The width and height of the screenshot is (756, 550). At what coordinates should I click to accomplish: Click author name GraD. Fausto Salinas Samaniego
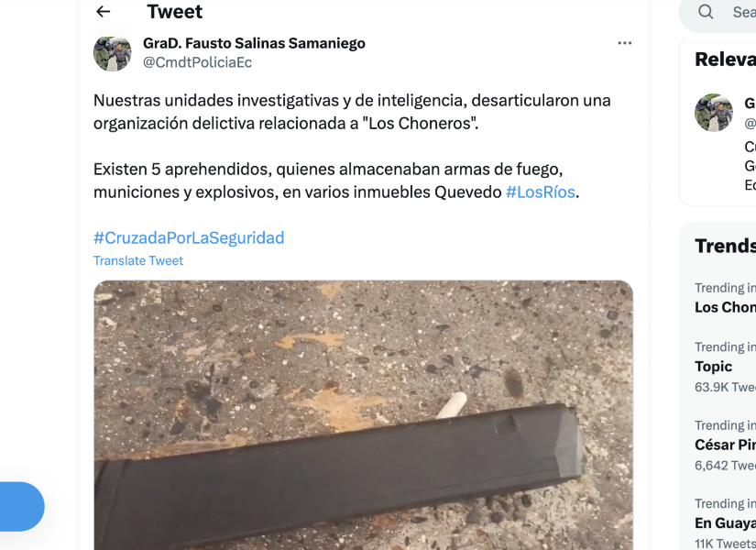[x=254, y=43]
